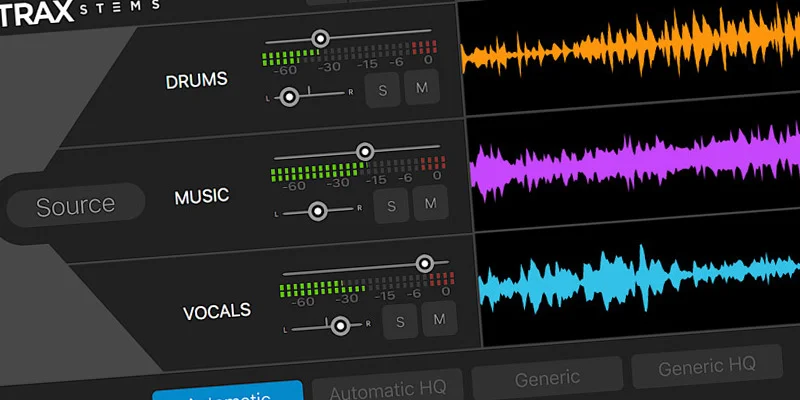800x400 pixels.
Task: Click the DRUMS pan slider knob
Action: click(290, 96)
